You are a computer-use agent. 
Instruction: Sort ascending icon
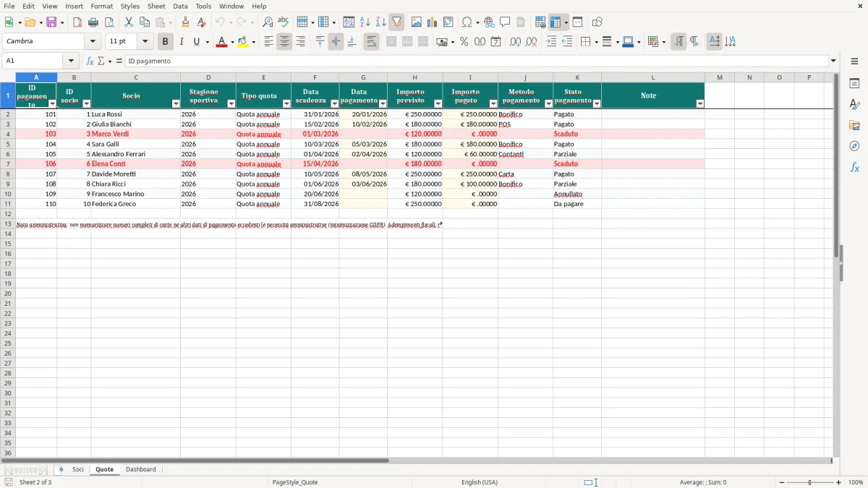(x=365, y=22)
